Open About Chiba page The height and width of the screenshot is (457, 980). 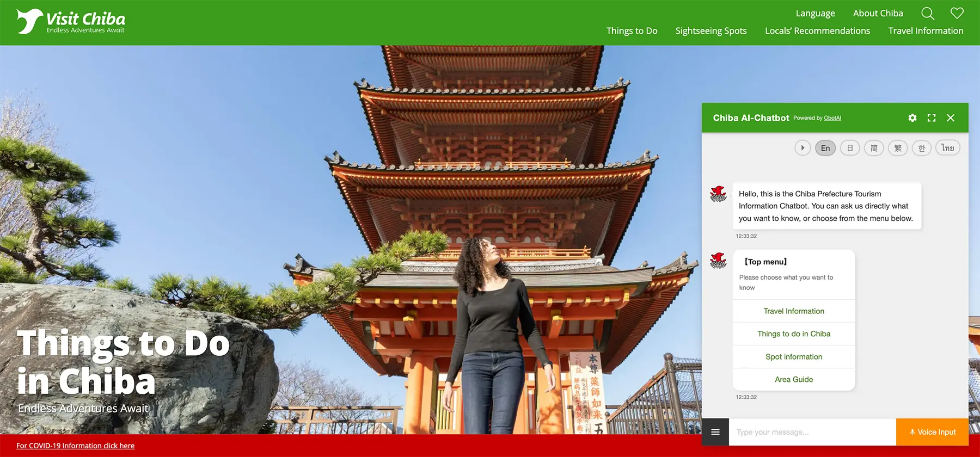click(x=878, y=13)
